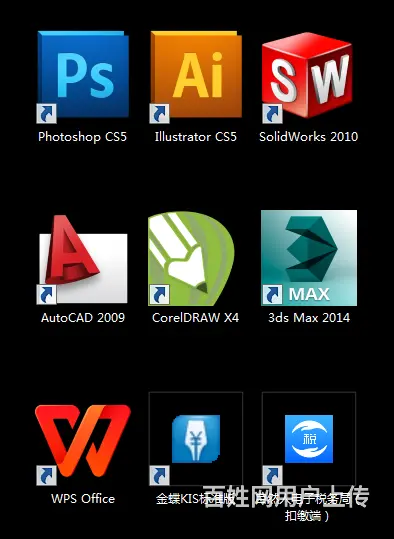
Task: Launch the Illustrator CS5 desktop icon
Action: coord(196,77)
